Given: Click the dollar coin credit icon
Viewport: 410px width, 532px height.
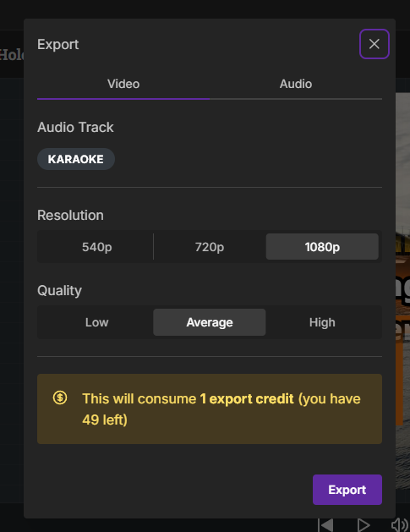Looking at the screenshot, I should tap(60, 398).
